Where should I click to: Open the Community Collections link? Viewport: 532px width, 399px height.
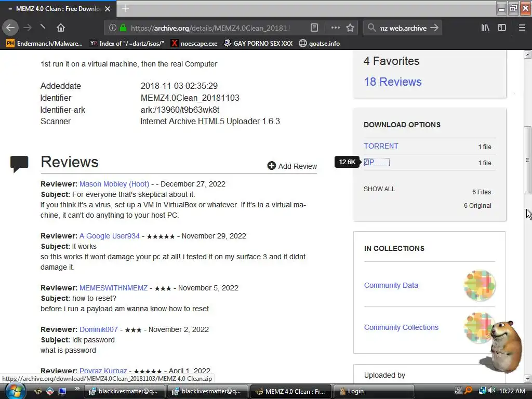click(401, 327)
